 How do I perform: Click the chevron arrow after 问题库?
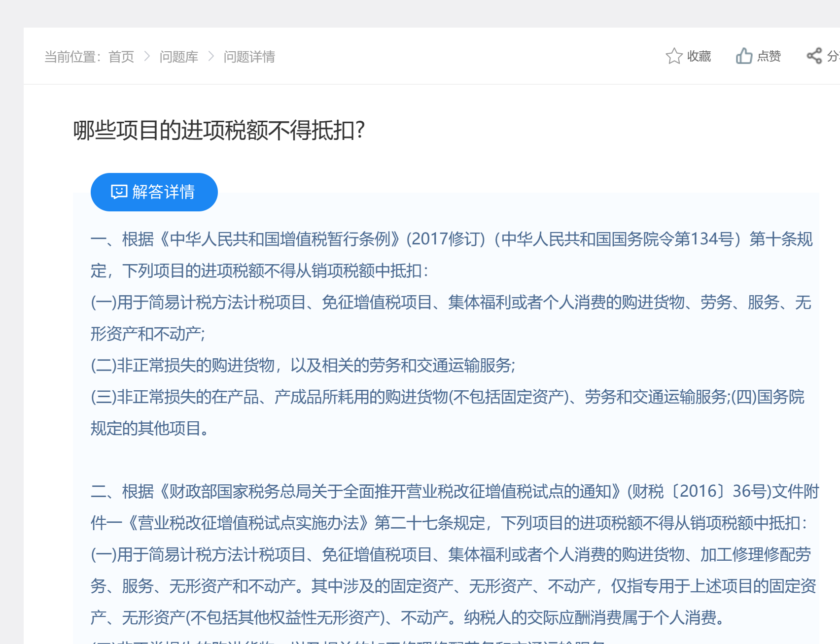pos(211,57)
